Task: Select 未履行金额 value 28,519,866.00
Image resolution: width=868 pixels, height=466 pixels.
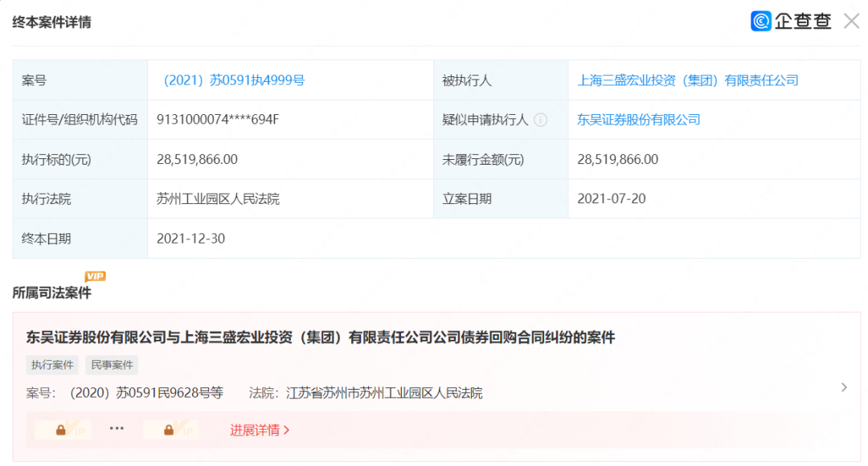Action: coord(618,159)
